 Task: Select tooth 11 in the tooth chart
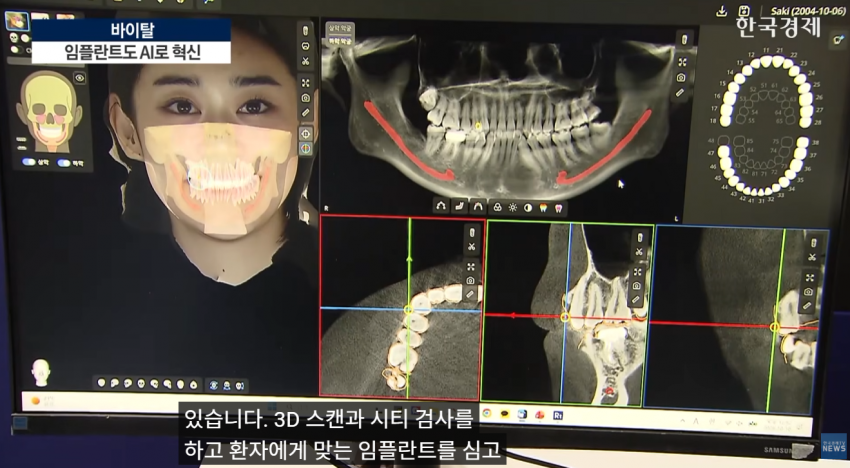pos(766,60)
